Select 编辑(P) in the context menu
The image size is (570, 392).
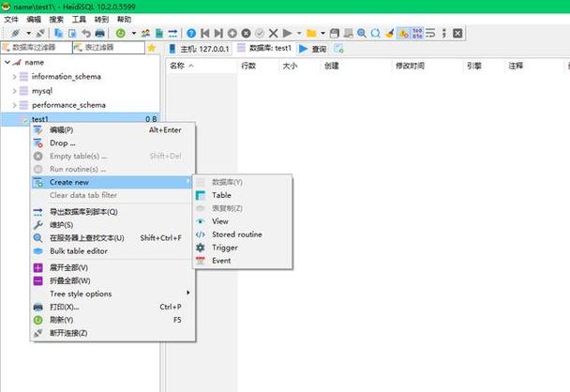(112, 129)
